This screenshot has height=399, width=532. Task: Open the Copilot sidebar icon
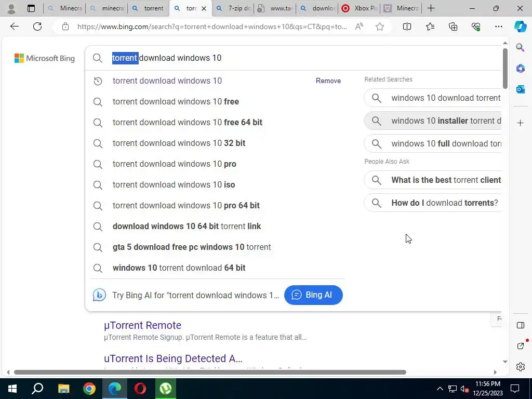520,26
